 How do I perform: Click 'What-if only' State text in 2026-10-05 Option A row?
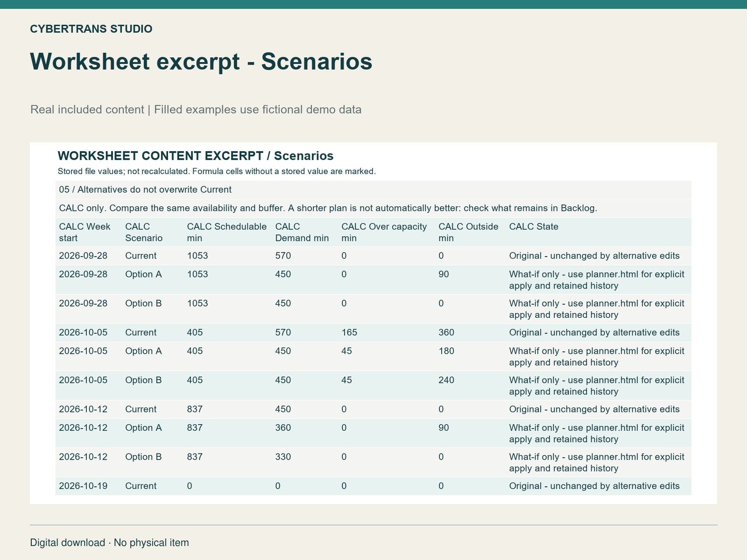[597, 357]
